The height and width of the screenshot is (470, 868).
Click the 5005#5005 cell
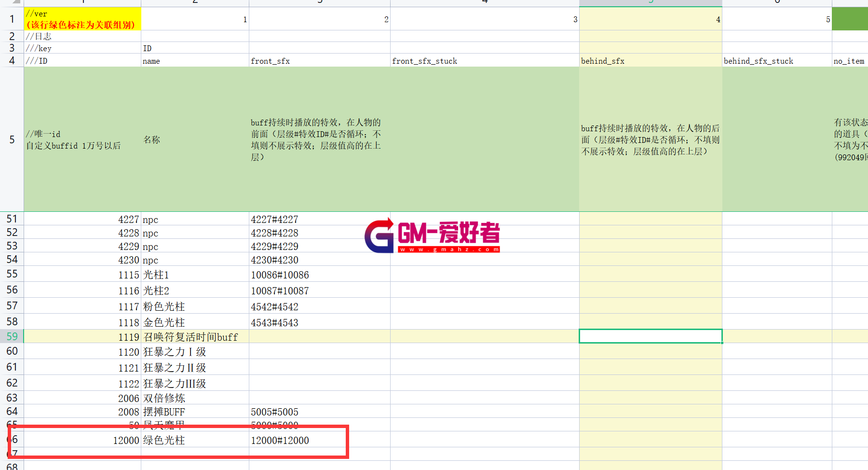click(x=319, y=412)
